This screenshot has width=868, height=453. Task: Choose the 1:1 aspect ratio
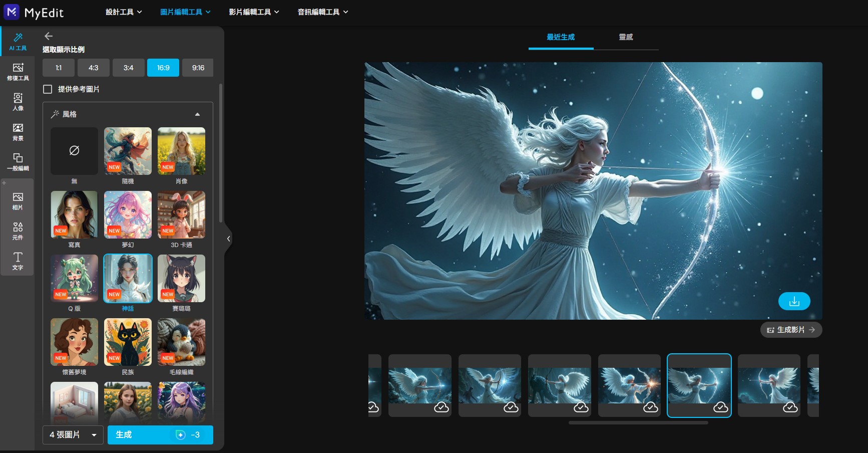point(59,68)
